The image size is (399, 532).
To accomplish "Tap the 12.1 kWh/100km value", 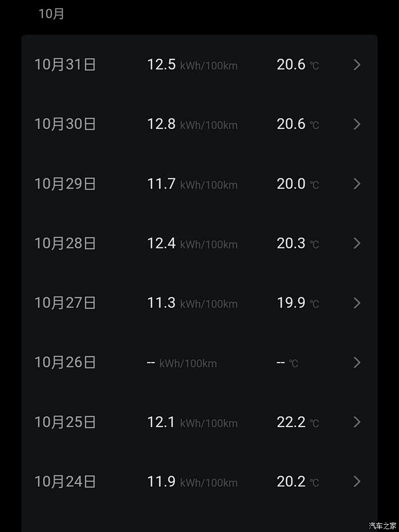I will click(x=192, y=422).
